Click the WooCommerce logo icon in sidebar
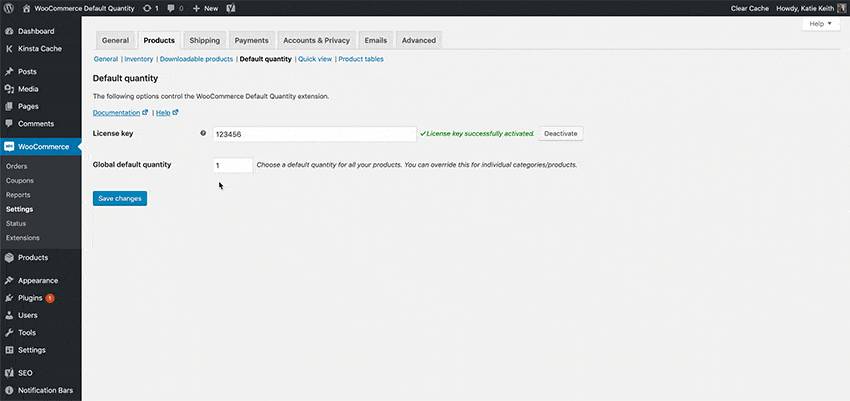Viewport: 850px width, 401px height. (9, 146)
